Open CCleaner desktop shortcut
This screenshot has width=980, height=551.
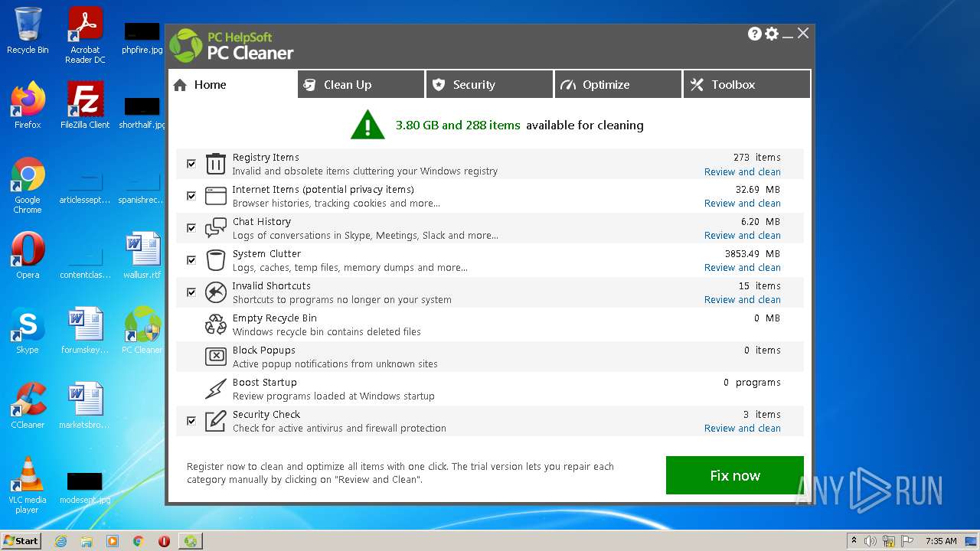coord(28,406)
